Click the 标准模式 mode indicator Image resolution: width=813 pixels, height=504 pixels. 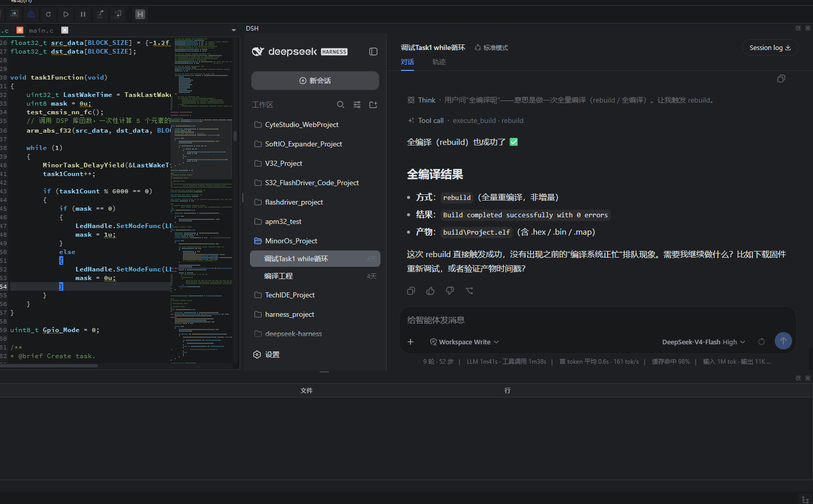(x=491, y=47)
